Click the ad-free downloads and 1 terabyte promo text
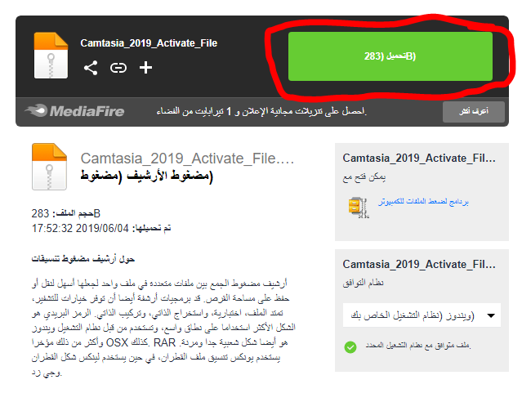The image size is (522, 420). (261, 112)
